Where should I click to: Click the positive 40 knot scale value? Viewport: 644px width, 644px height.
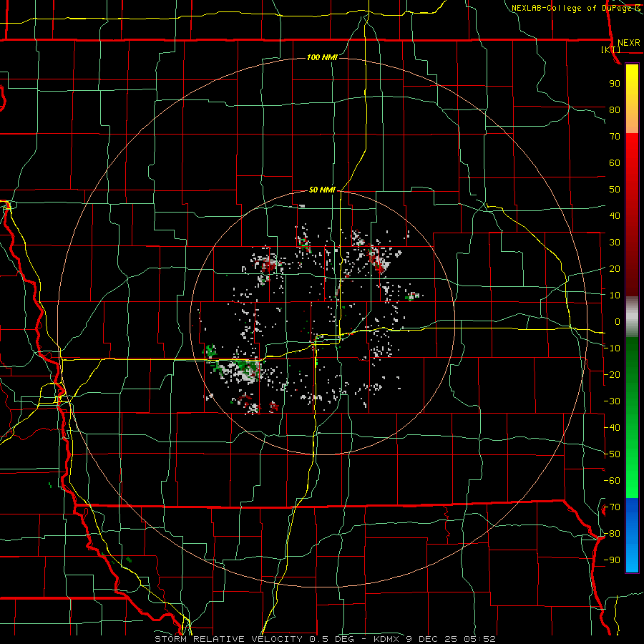pos(615,216)
